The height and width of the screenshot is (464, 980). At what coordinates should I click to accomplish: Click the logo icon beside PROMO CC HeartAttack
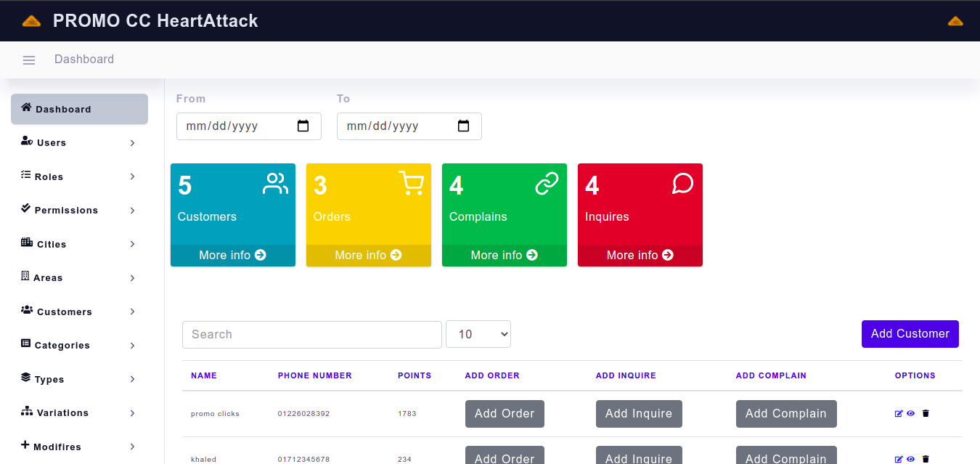click(31, 21)
